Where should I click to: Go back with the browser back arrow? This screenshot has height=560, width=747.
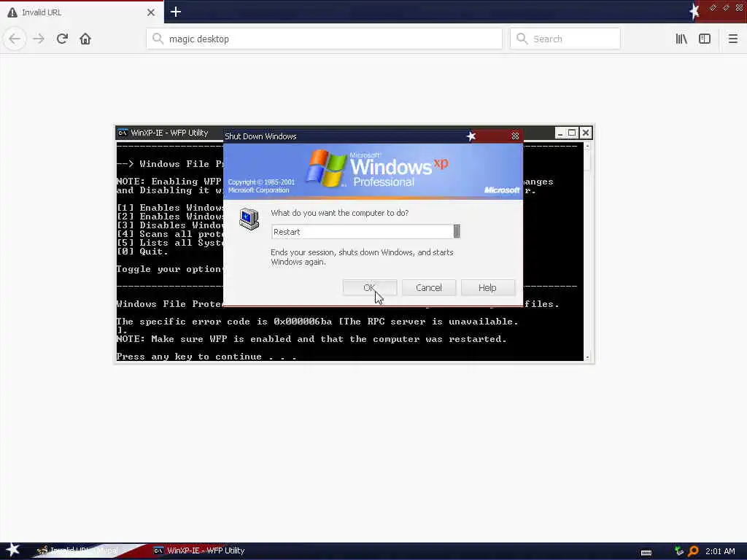pos(15,39)
